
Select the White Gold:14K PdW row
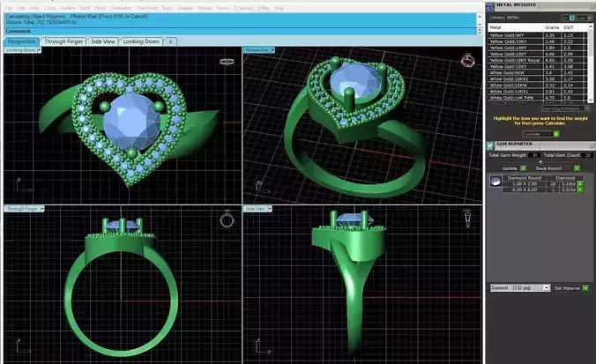538,98
